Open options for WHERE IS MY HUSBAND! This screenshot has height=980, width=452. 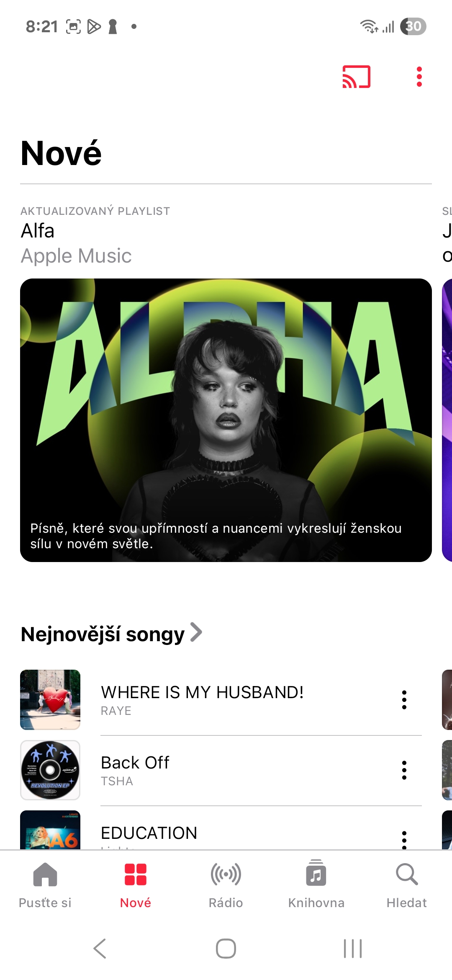click(404, 700)
